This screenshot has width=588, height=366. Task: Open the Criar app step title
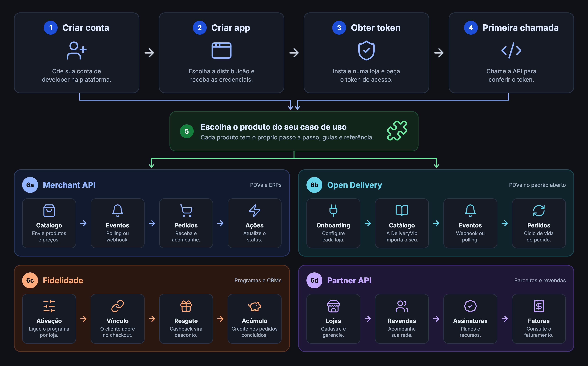pyautogui.click(x=231, y=28)
